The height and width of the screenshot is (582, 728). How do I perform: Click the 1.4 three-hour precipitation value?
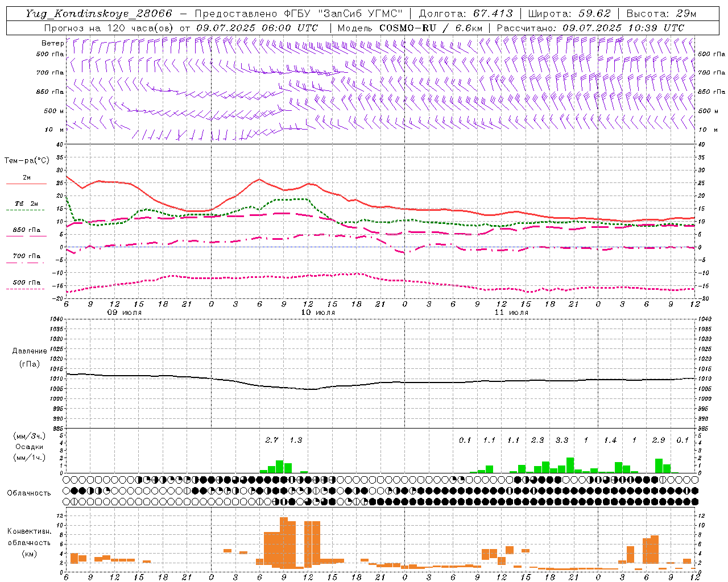(610, 440)
